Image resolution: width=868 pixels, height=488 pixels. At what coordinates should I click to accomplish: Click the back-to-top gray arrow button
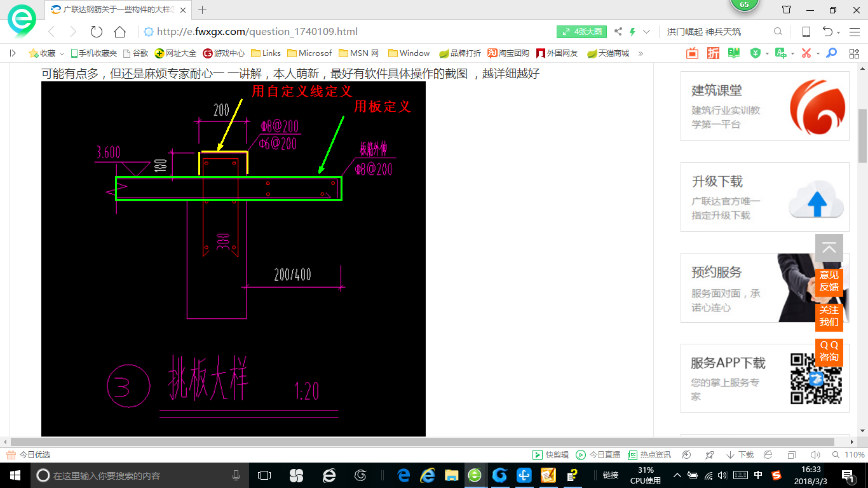click(x=829, y=248)
